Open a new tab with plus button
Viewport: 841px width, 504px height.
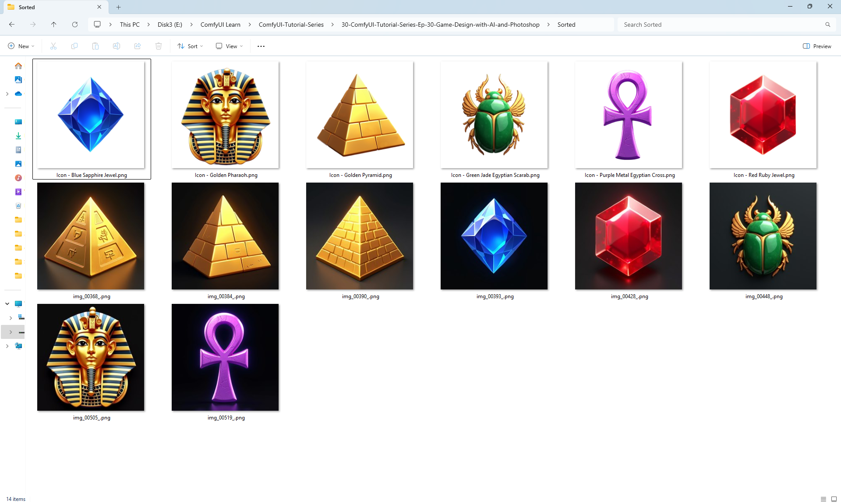point(119,7)
